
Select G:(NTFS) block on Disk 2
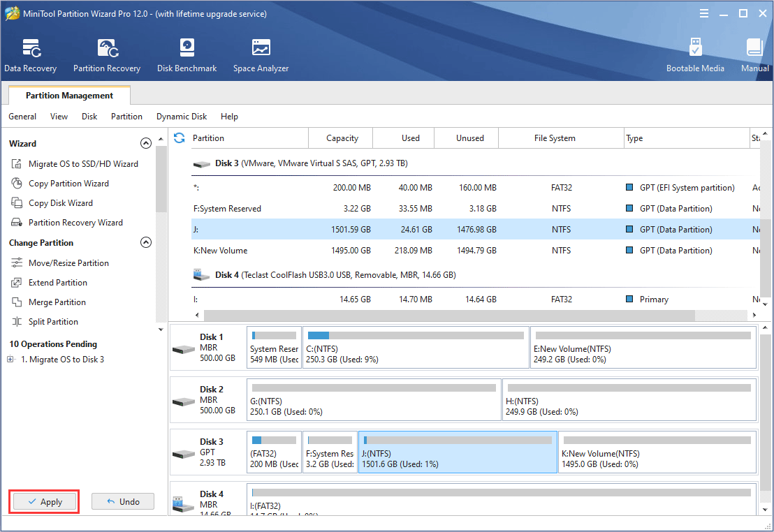[x=374, y=400]
